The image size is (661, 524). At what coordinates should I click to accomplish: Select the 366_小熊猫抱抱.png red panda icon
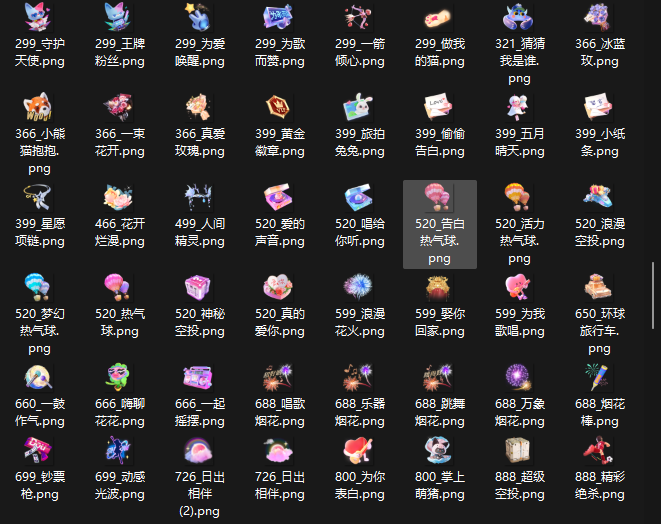pyautogui.click(x=39, y=107)
